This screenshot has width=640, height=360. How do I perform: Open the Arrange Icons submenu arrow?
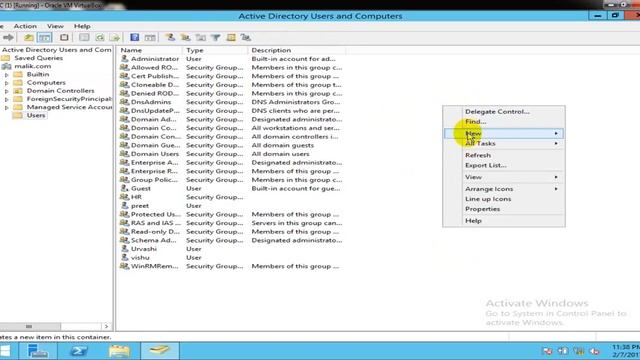pos(556,189)
